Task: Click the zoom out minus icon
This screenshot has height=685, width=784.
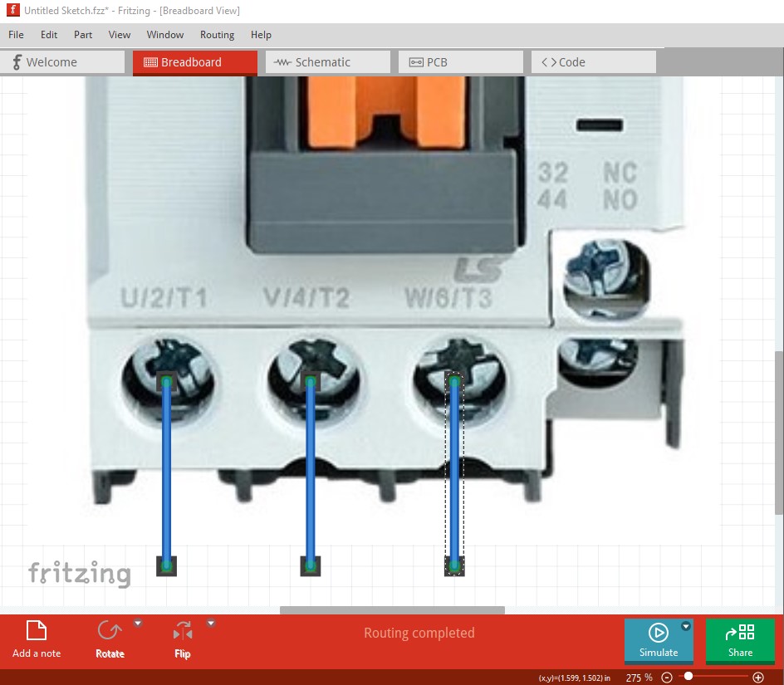Action: (667, 678)
